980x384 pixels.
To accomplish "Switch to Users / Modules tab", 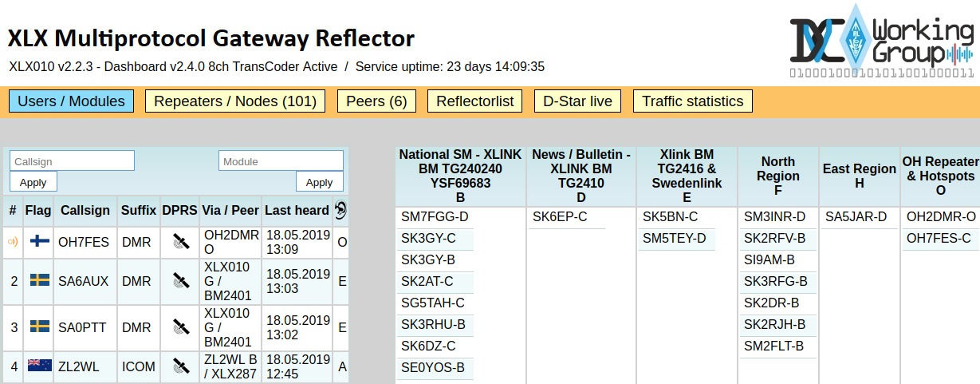I will [72, 101].
